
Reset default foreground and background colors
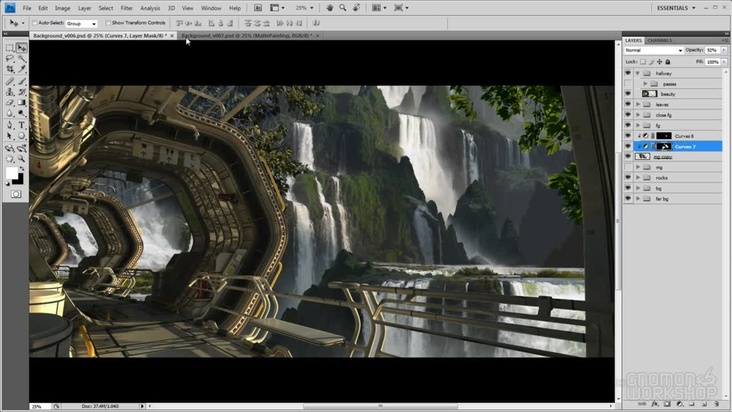click(x=7, y=183)
